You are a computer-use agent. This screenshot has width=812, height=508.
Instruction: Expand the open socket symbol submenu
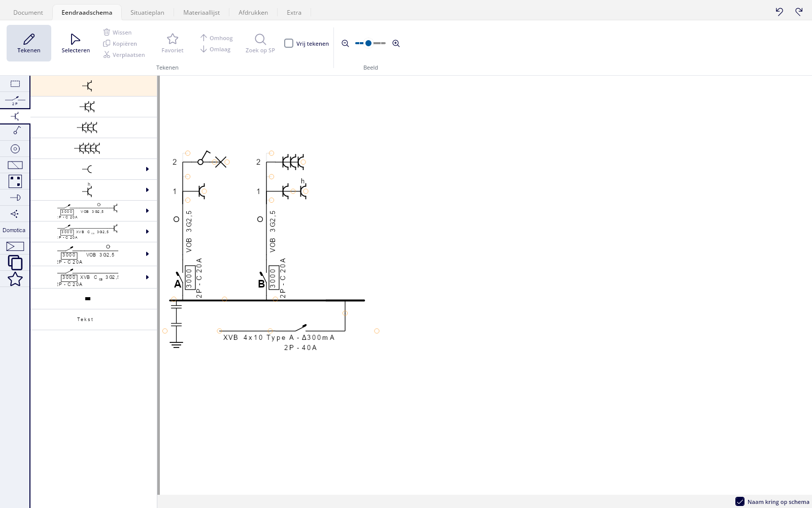tap(147, 169)
